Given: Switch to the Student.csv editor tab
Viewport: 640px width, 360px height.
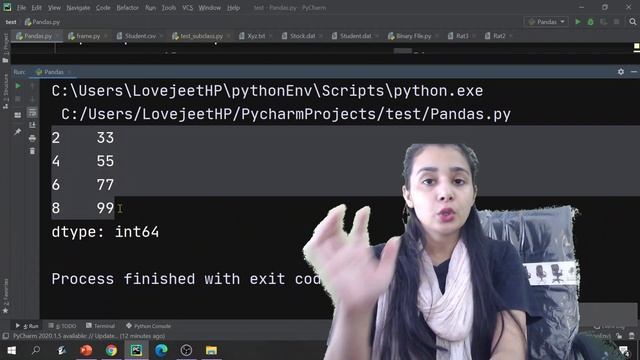Looking at the screenshot, I should pos(140,36).
